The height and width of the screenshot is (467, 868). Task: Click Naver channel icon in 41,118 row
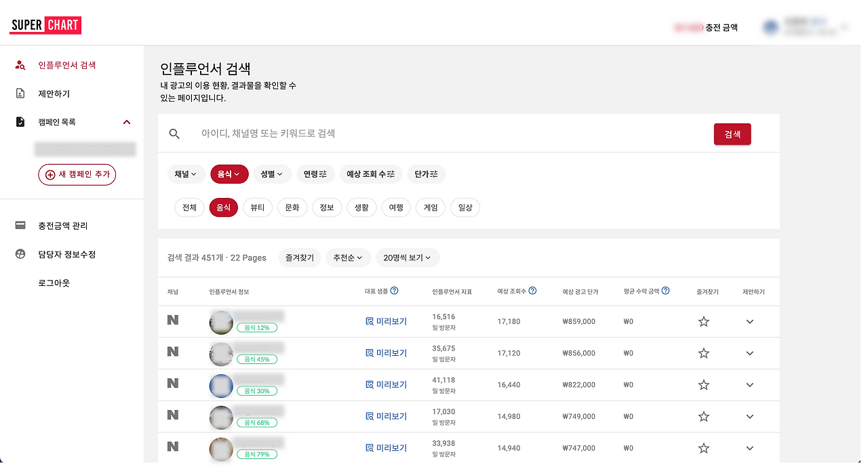pos(173,383)
